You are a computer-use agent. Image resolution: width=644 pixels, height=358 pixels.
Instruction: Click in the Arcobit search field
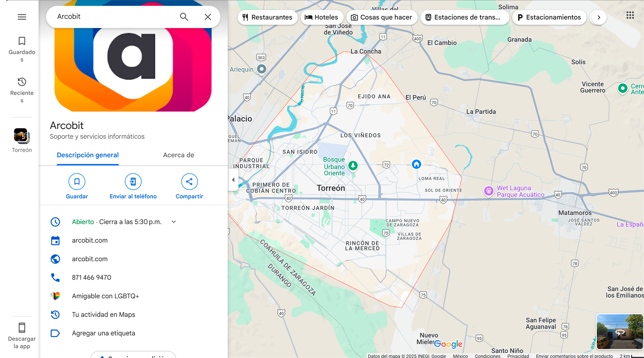tap(114, 16)
